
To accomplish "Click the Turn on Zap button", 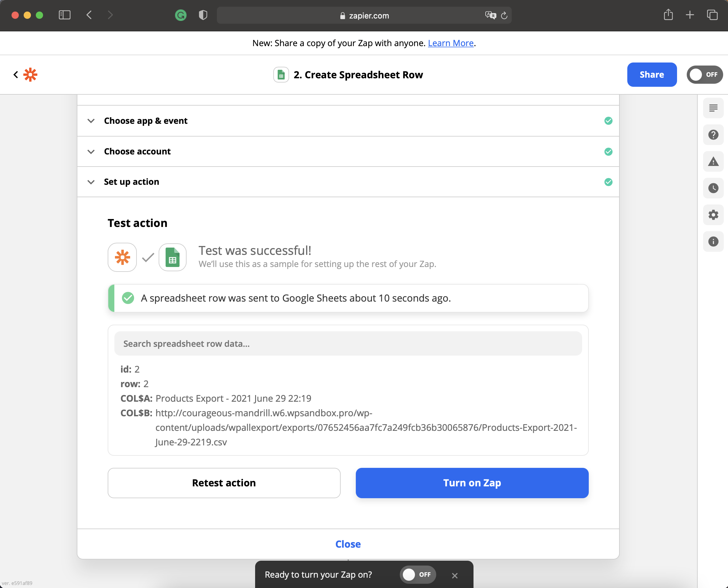I will pos(472,483).
